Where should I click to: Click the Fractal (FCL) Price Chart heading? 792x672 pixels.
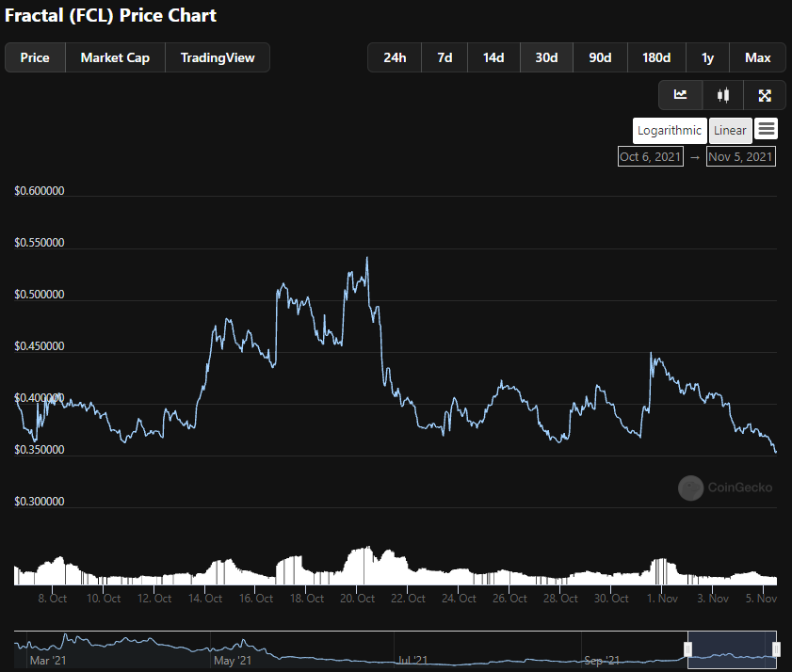(x=110, y=16)
